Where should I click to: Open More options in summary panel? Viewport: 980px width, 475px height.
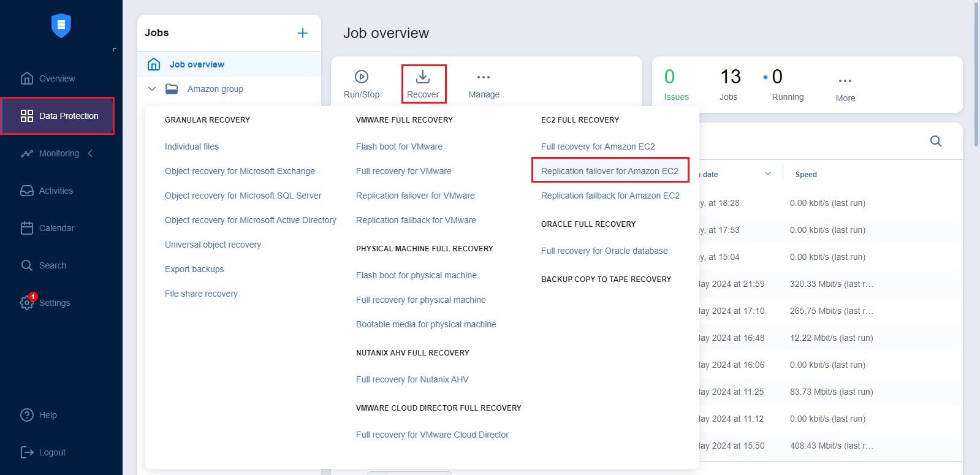pyautogui.click(x=845, y=81)
